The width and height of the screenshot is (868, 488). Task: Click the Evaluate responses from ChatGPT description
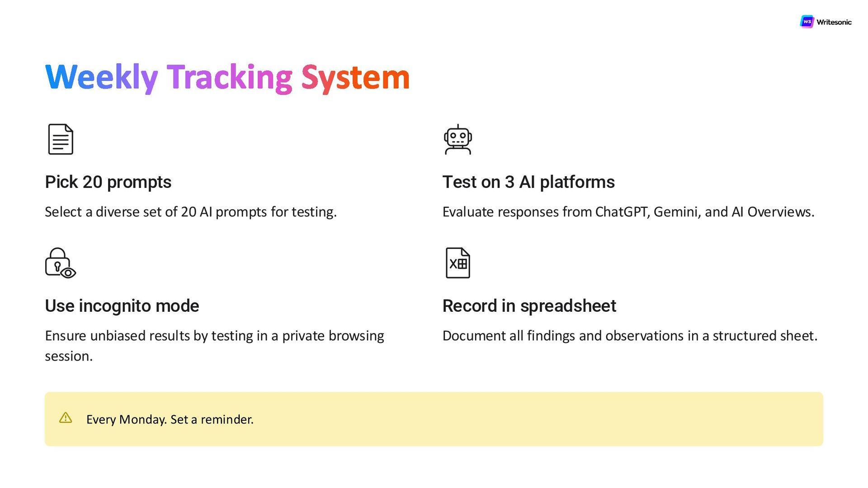click(628, 212)
